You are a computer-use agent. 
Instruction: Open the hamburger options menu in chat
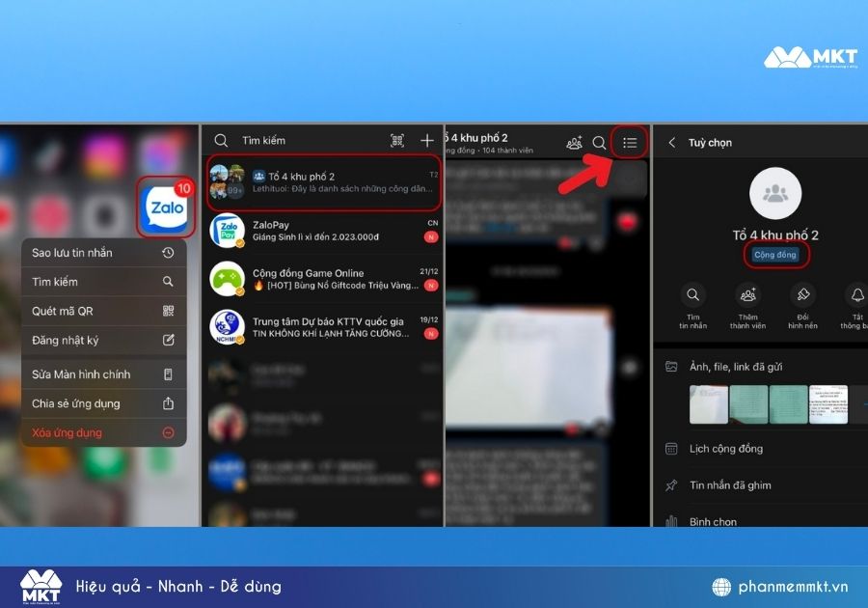click(630, 143)
